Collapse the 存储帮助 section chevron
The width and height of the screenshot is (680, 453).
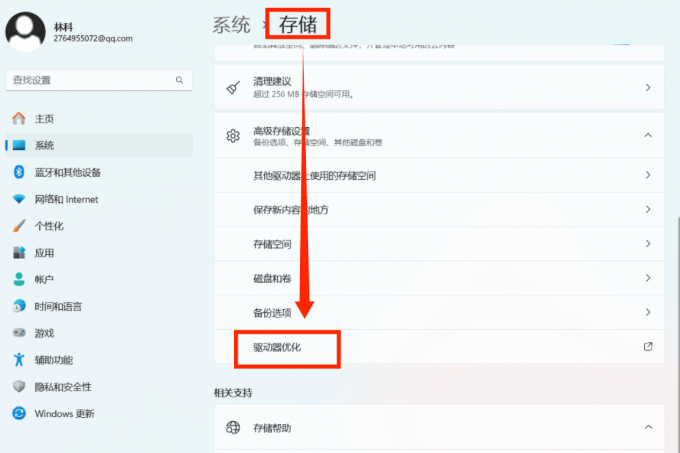648,427
